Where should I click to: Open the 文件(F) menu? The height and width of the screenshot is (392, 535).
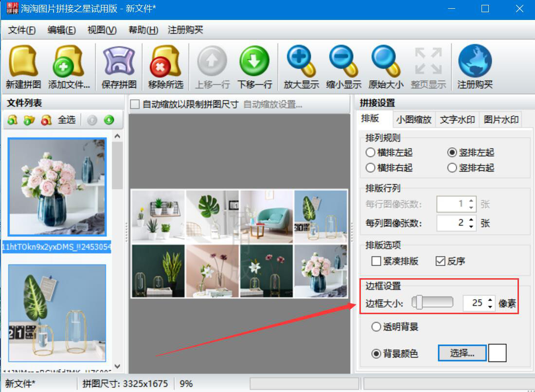(x=21, y=30)
